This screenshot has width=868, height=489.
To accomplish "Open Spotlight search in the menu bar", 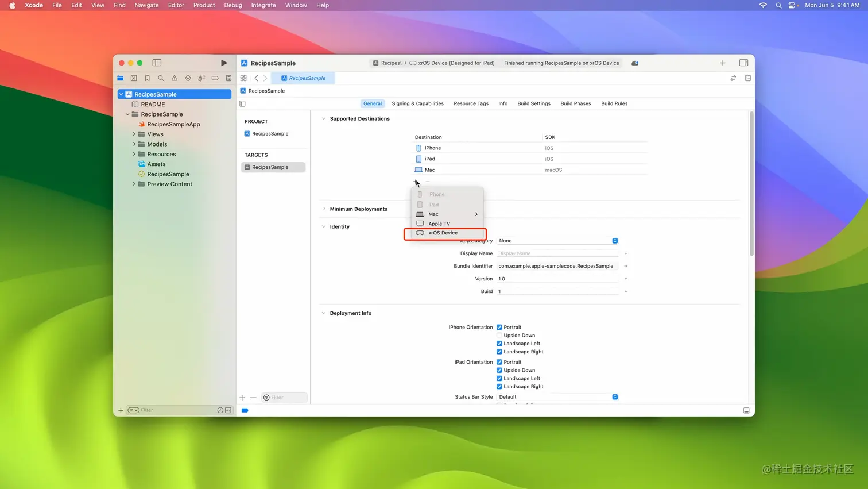I will pos(778,5).
